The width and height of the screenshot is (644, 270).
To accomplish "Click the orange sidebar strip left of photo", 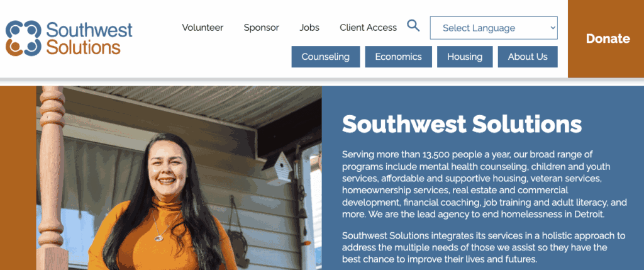I will point(18,178).
